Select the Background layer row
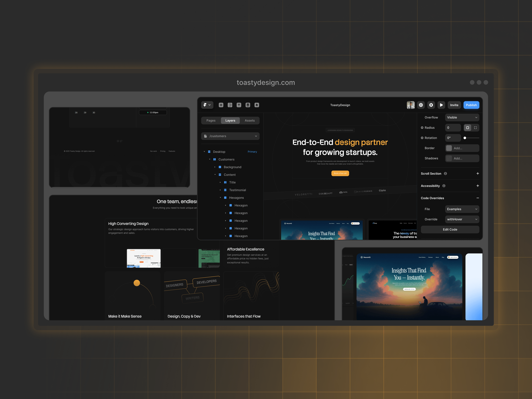Viewport: 532px width, 399px height. pos(230,167)
